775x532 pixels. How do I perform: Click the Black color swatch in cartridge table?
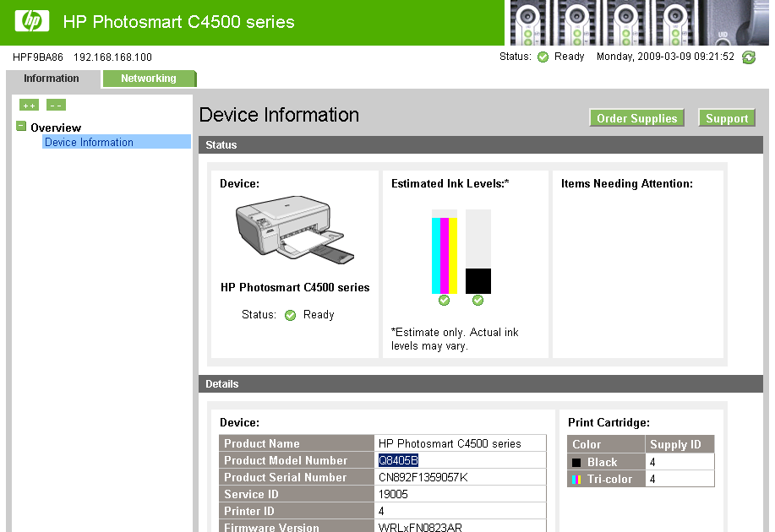(576, 463)
